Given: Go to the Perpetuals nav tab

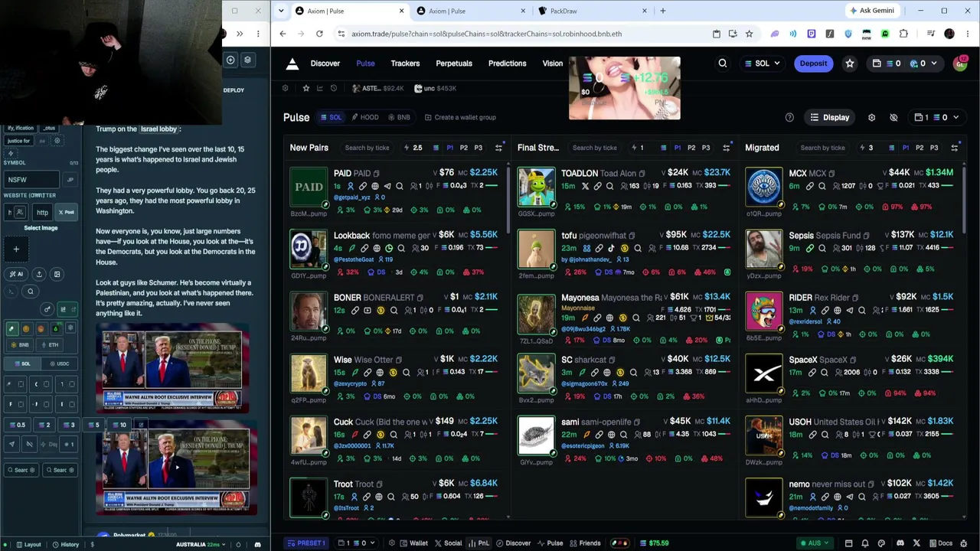Looking at the screenshot, I should coord(454,64).
